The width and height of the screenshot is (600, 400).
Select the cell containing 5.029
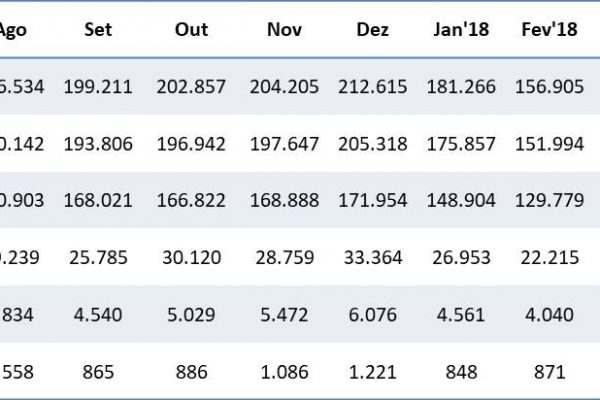coord(191,314)
